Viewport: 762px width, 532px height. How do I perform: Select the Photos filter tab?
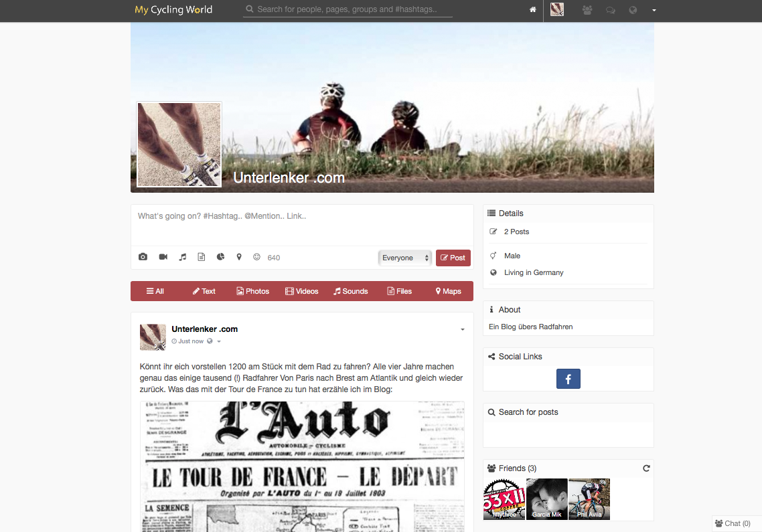click(x=252, y=291)
